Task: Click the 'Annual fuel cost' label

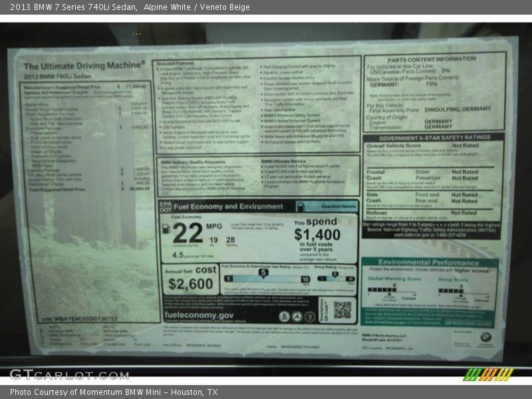Action: pos(190,270)
